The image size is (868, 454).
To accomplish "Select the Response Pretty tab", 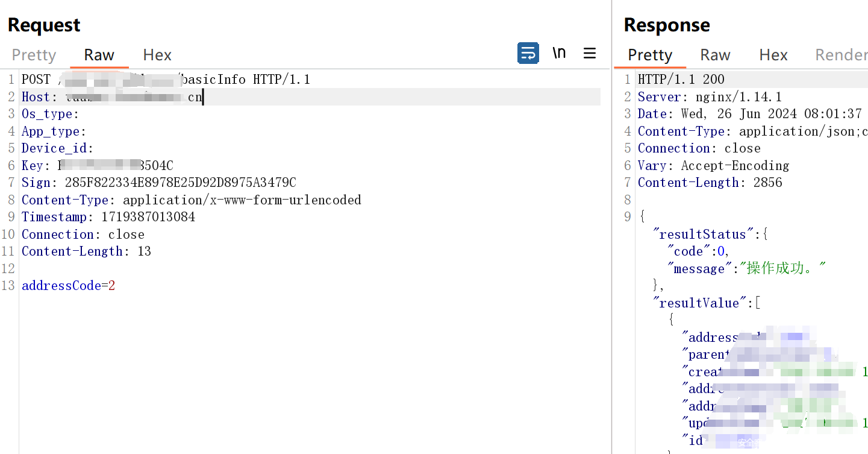I will pyautogui.click(x=650, y=55).
